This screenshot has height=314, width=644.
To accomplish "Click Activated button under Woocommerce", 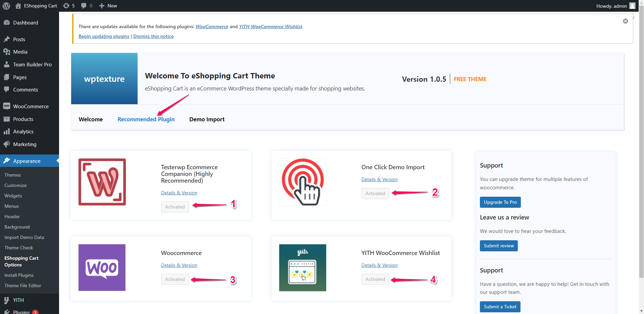I will click(x=175, y=279).
